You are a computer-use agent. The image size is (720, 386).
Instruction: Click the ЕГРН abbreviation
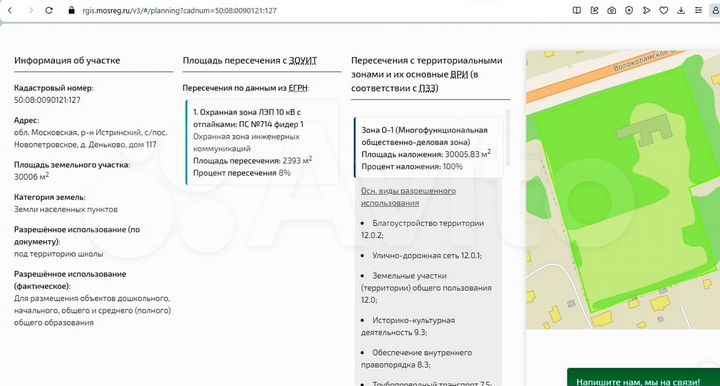pyautogui.click(x=298, y=88)
